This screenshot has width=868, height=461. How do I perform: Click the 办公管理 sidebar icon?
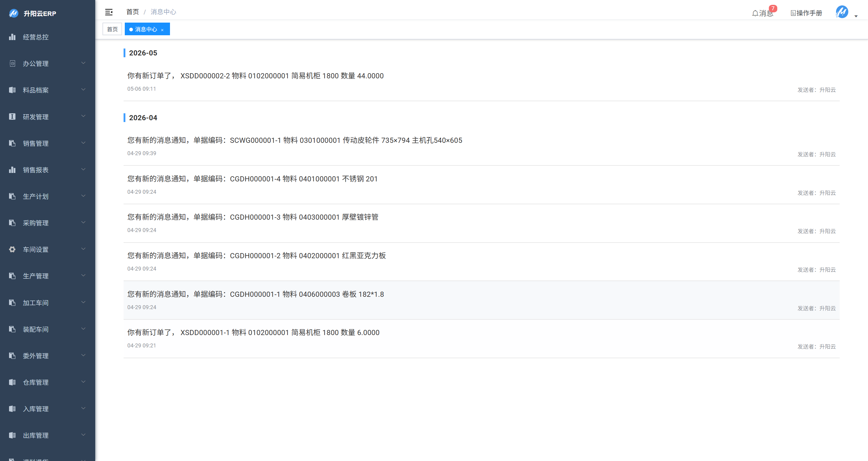click(x=12, y=63)
